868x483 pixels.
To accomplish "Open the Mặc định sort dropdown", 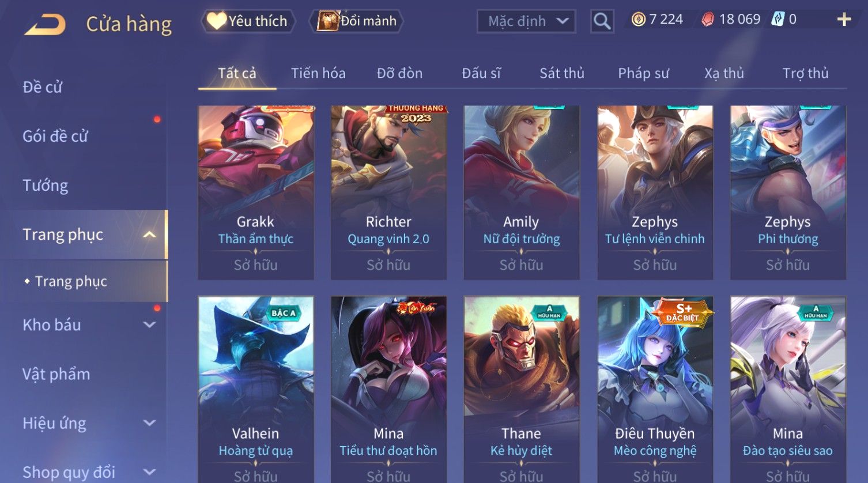I will coord(526,21).
